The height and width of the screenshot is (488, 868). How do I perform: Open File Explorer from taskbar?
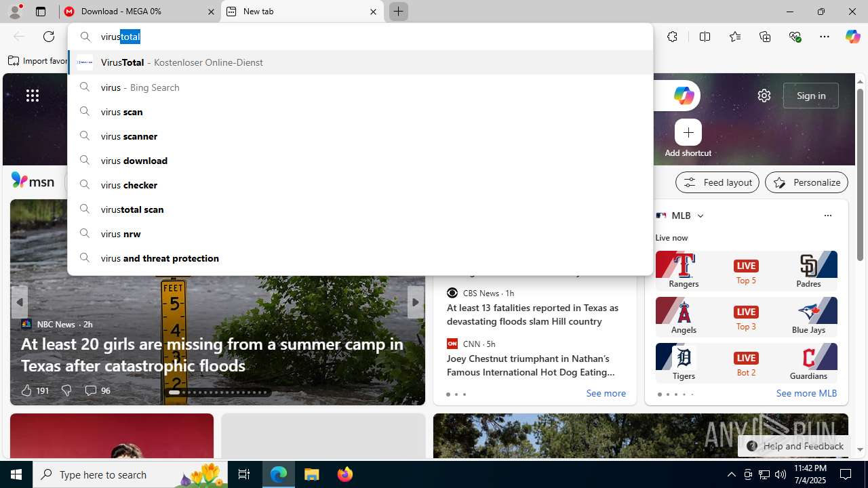coord(312,474)
